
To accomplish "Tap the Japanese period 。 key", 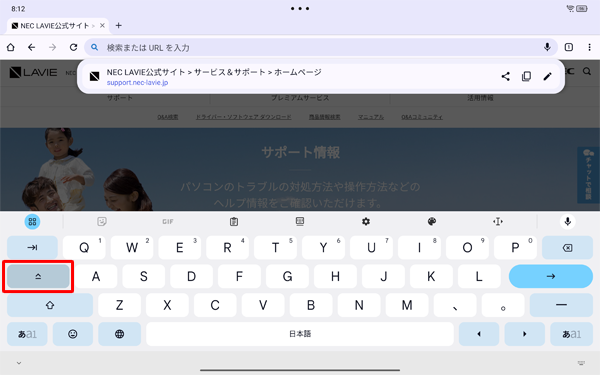I will pyautogui.click(x=503, y=305).
